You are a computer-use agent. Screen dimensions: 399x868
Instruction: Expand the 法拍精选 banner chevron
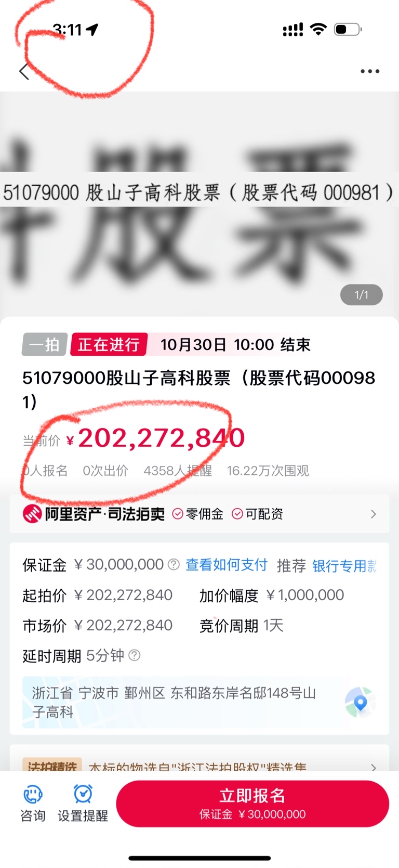click(373, 767)
